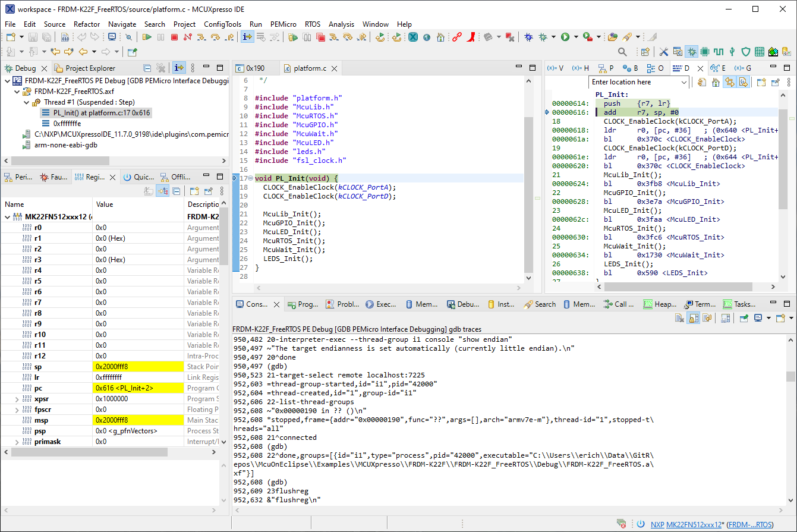Click the Git perspective icon
797x532 pixels.
787,52
